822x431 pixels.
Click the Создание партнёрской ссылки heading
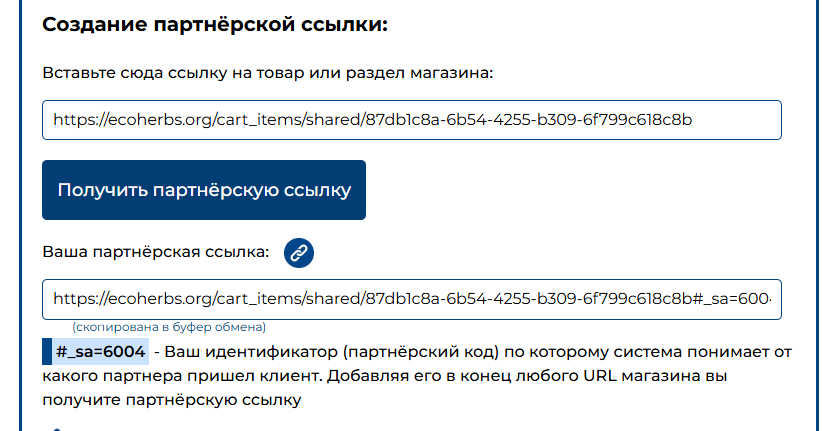pos(215,25)
